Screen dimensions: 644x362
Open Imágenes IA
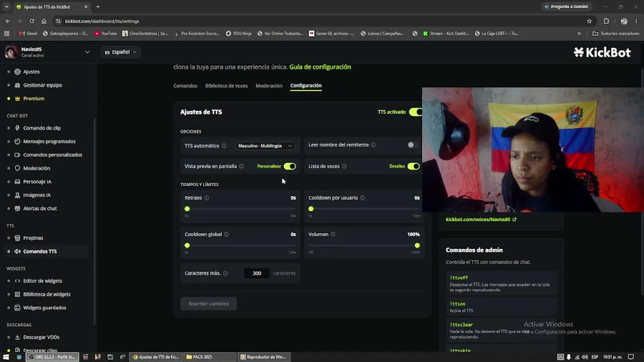click(37, 195)
